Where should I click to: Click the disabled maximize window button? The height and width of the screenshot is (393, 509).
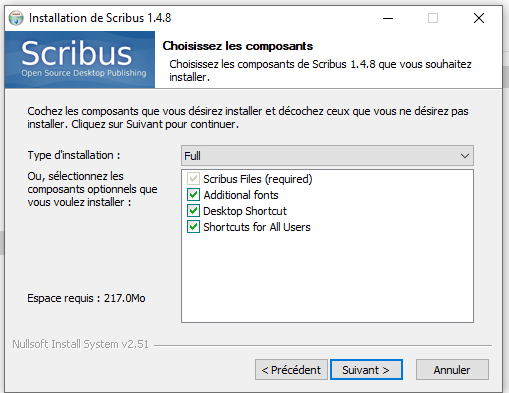[x=433, y=18]
